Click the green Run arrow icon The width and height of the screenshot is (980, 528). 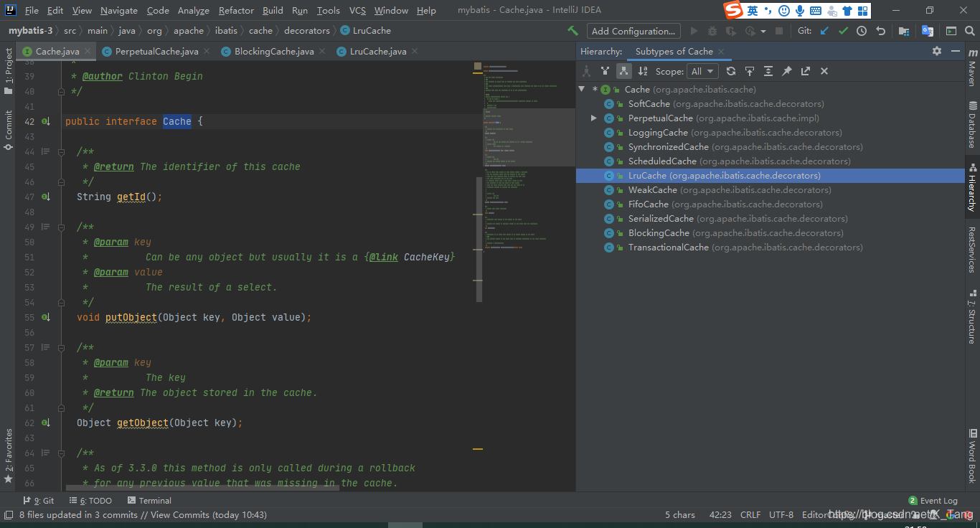click(x=694, y=31)
